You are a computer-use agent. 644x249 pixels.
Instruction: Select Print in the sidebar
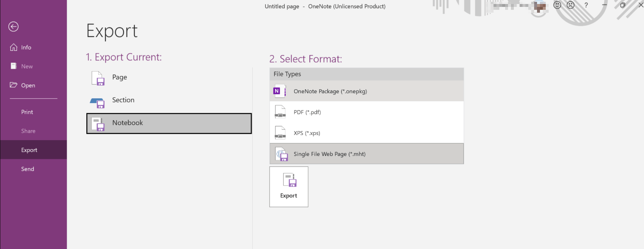[x=33, y=112]
